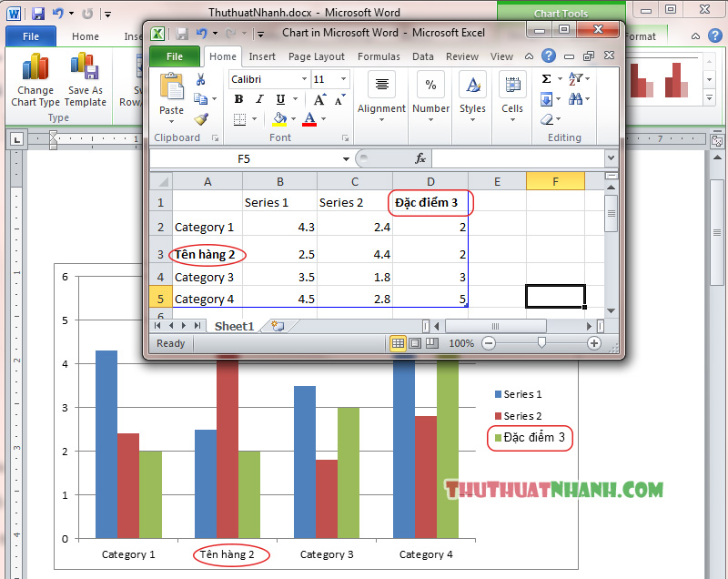
Task: Switch to Excel View tab
Action: coord(501,56)
